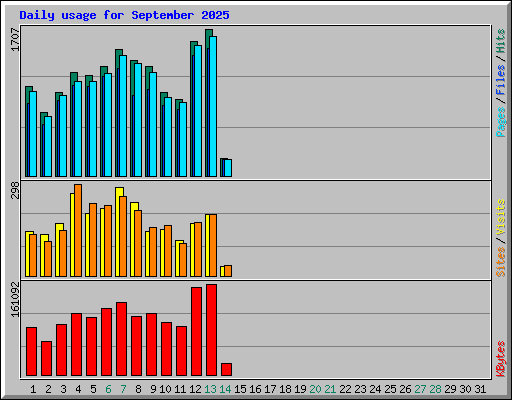Image resolution: width=512 pixels, height=400 pixels.
Task: Click day 22 on the x-axis
Action: click(345, 389)
